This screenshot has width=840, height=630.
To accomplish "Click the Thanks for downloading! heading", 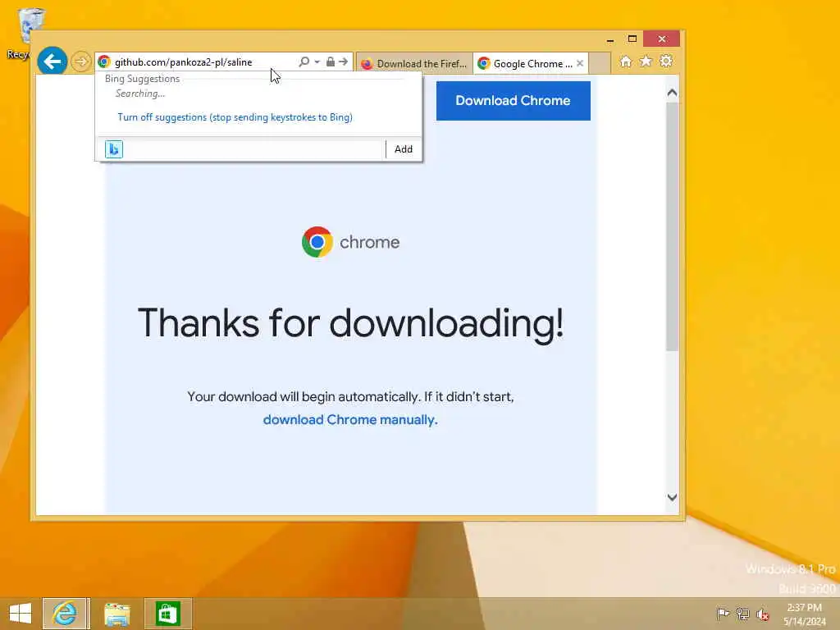I will tap(351, 323).
